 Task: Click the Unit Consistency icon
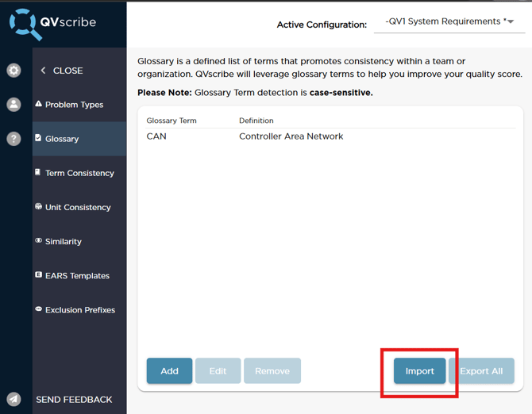tap(38, 207)
